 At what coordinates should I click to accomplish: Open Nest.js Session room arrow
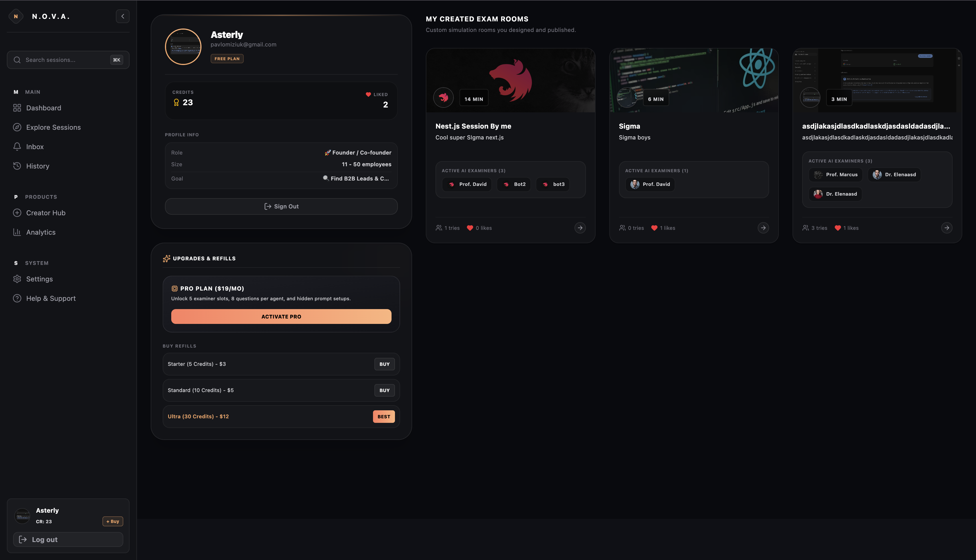click(x=580, y=228)
